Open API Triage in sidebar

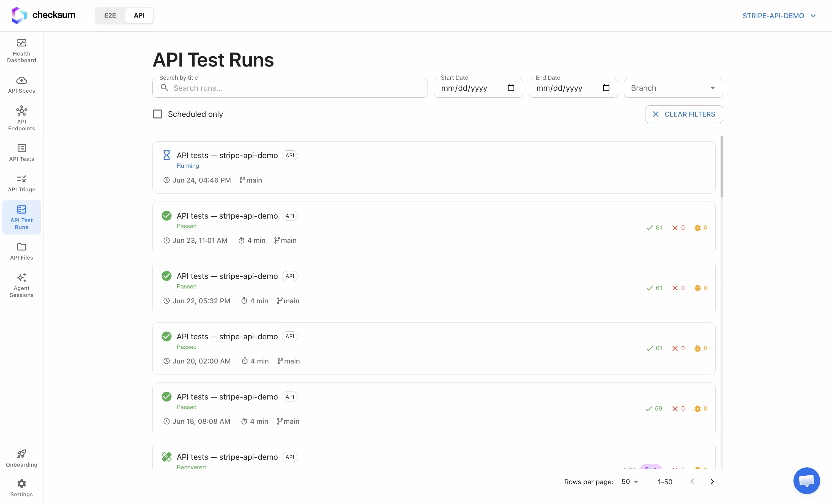tap(22, 183)
